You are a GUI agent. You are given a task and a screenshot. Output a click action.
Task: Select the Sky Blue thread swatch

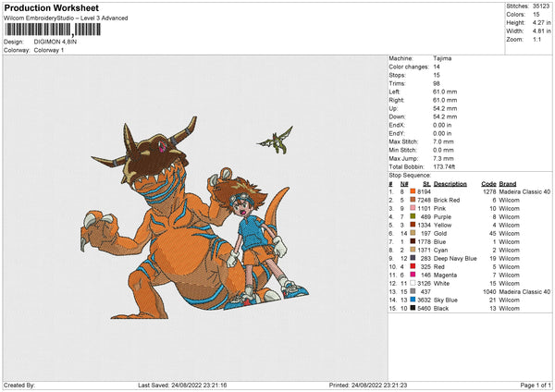pyautogui.click(x=413, y=300)
